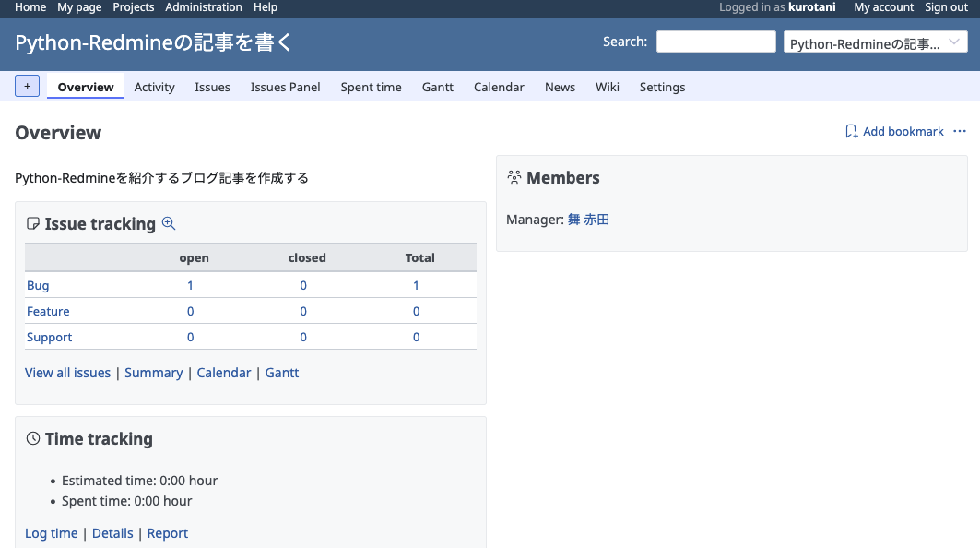Open Administration in top menu
This screenshot has width=980, height=548.
[203, 7]
